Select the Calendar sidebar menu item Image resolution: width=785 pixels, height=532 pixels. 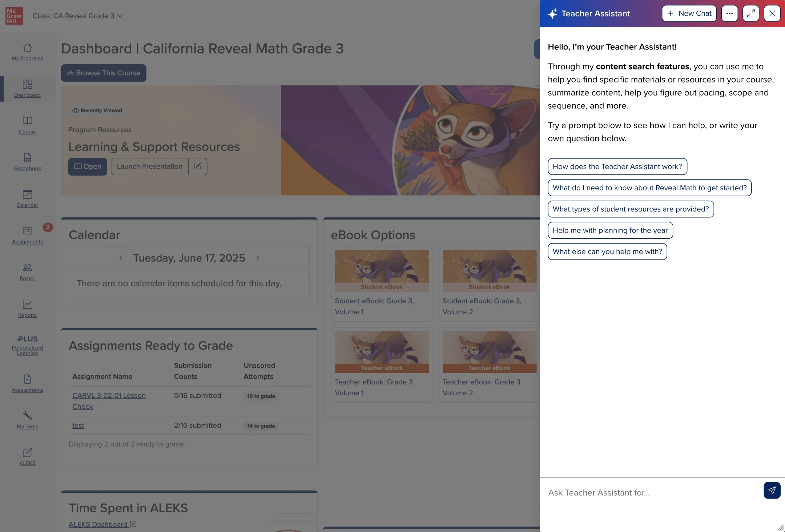(27, 198)
